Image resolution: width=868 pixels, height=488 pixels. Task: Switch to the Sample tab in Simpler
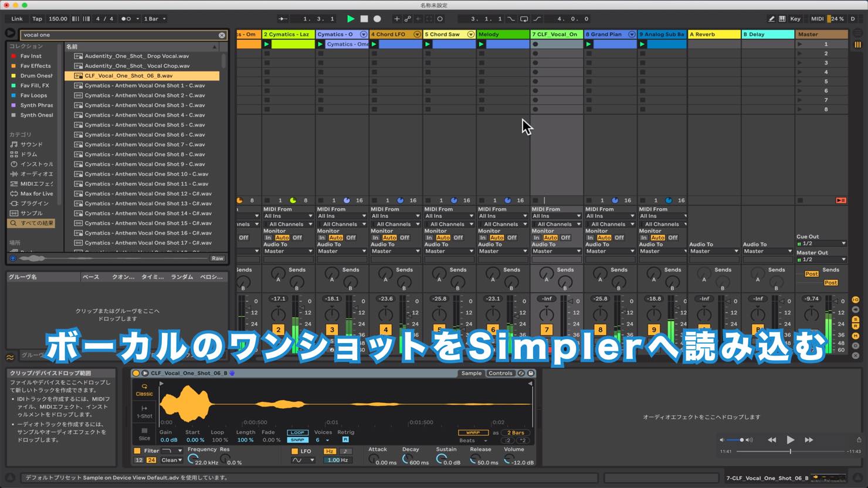[x=471, y=373]
